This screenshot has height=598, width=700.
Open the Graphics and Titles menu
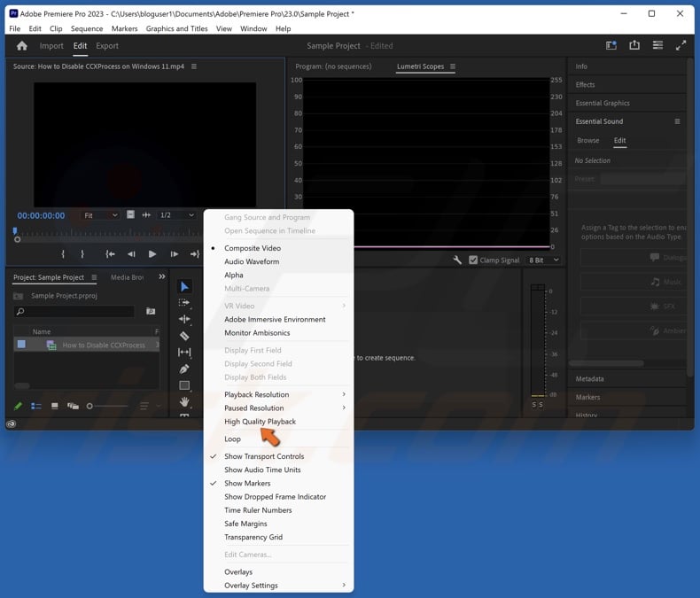(x=177, y=28)
